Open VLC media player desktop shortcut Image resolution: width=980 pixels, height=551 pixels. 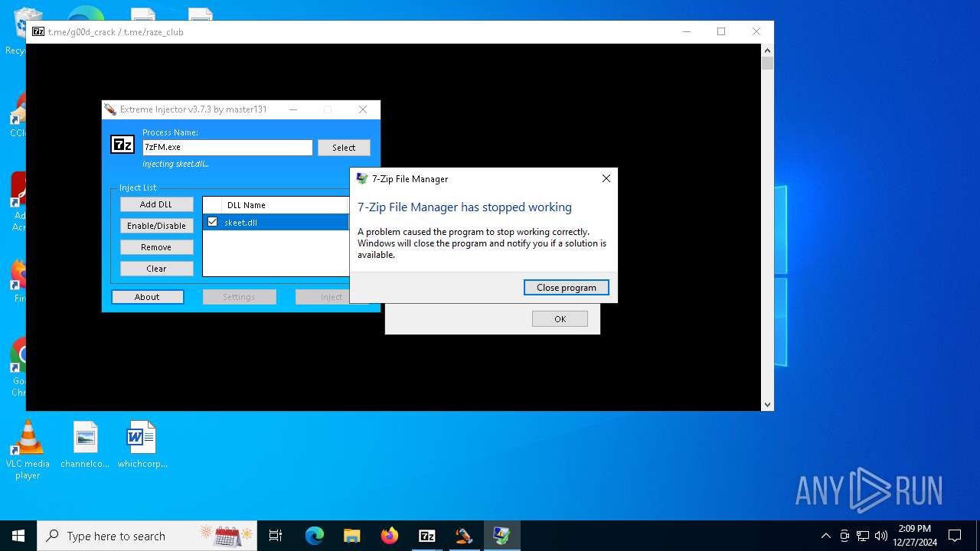coord(28,450)
